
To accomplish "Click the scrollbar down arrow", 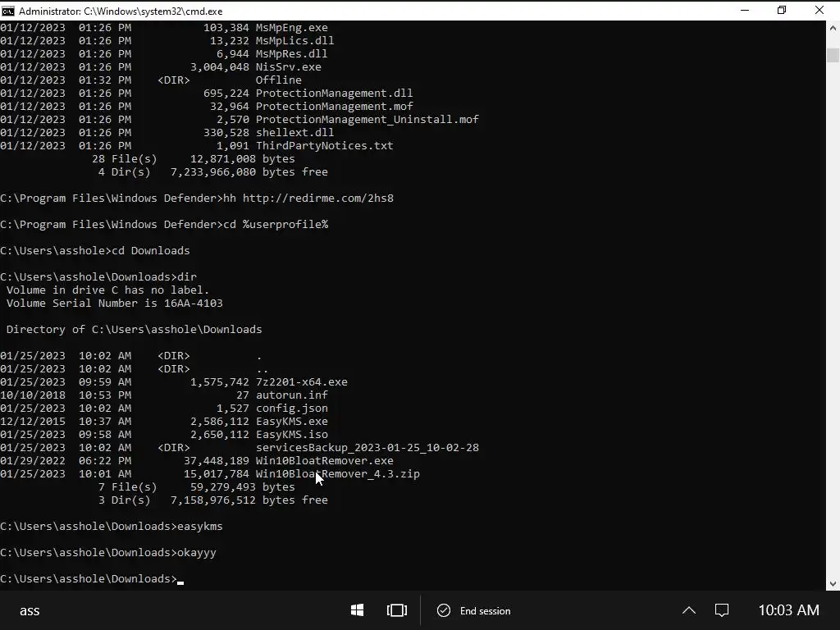I will pyautogui.click(x=833, y=584).
